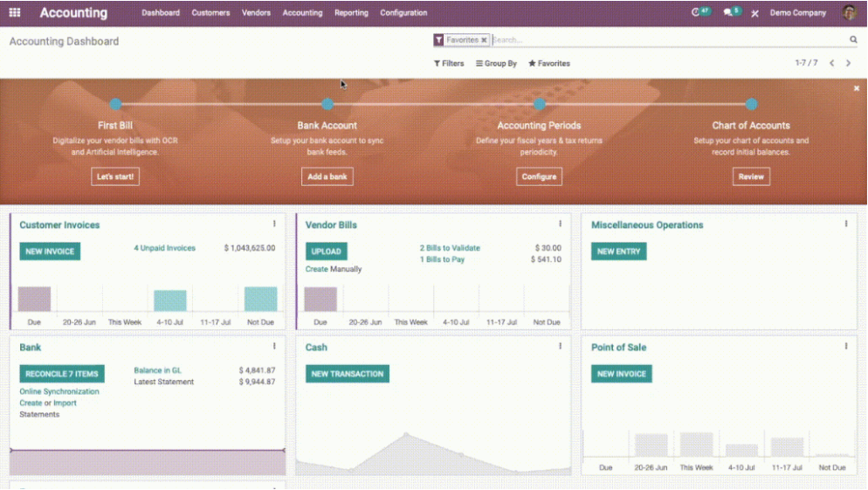Open the Reporting menu

click(x=351, y=13)
